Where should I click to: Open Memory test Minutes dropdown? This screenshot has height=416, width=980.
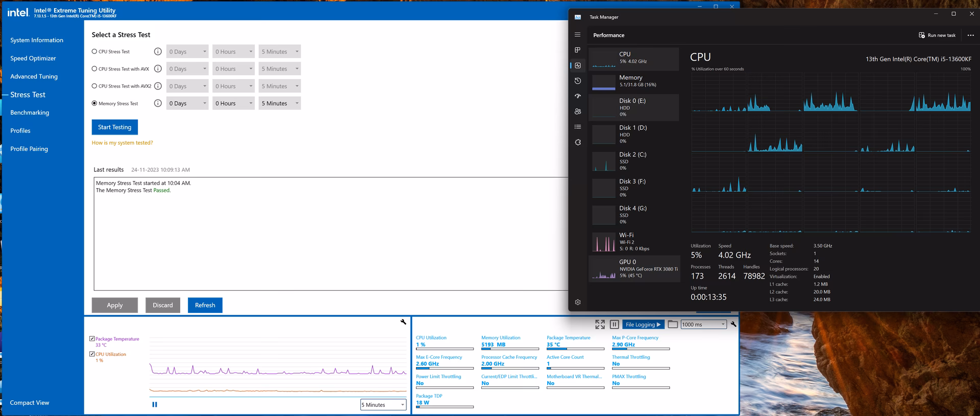click(279, 103)
